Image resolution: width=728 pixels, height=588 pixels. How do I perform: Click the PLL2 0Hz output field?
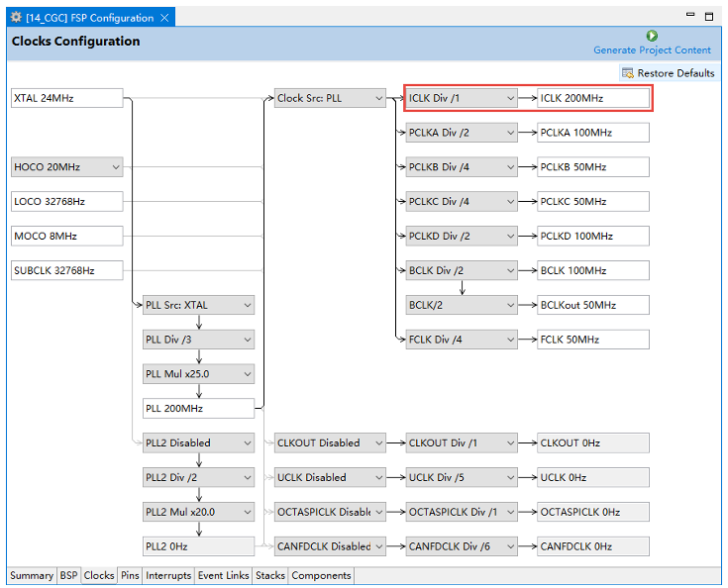click(x=198, y=546)
